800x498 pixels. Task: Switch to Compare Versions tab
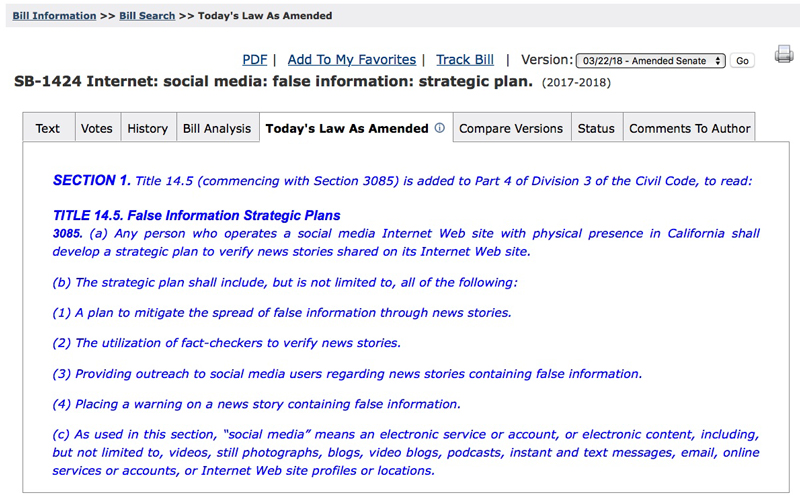point(512,128)
